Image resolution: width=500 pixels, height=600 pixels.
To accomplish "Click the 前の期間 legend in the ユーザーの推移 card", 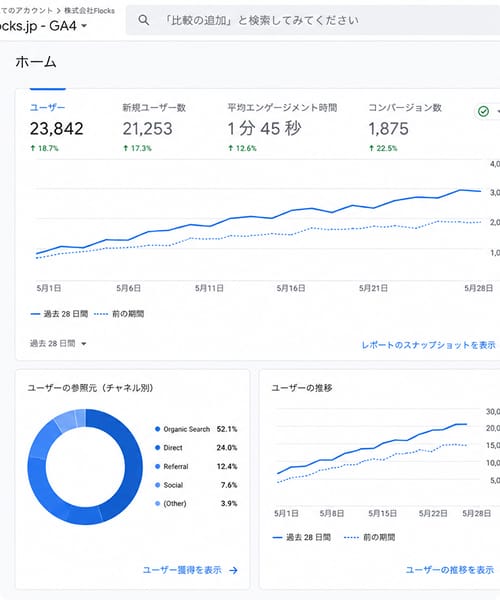I will 370,537.
